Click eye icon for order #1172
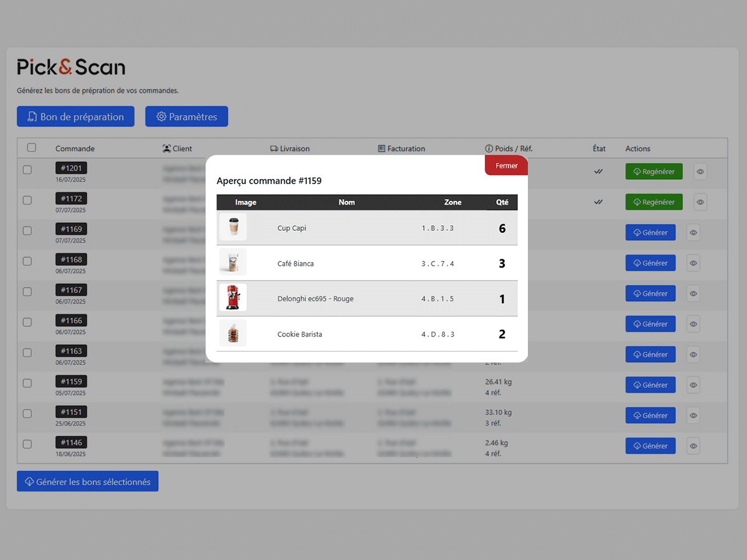The height and width of the screenshot is (560, 747). coord(700,202)
